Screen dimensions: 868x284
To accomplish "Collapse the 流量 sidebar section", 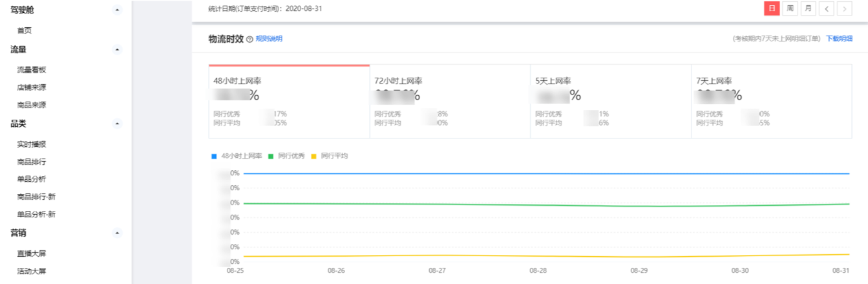I will [x=117, y=49].
